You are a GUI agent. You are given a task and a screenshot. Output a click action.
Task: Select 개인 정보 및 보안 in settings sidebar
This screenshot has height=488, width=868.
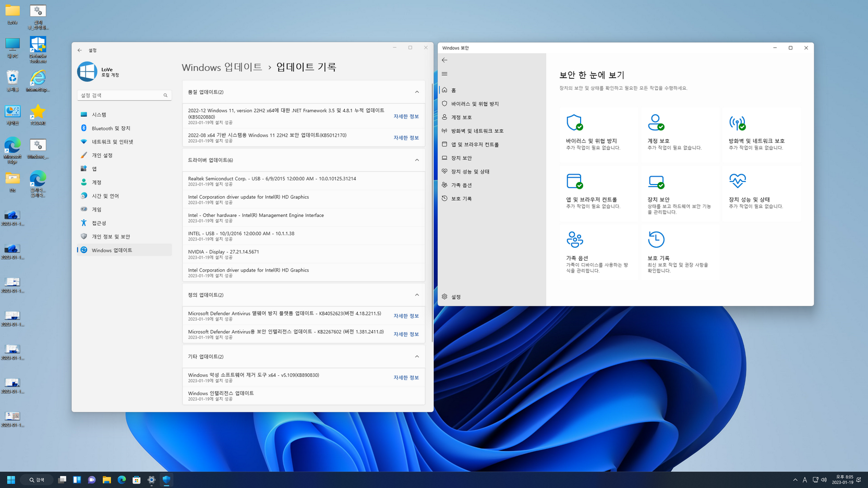pyautogui.click(x=125, y=237)
